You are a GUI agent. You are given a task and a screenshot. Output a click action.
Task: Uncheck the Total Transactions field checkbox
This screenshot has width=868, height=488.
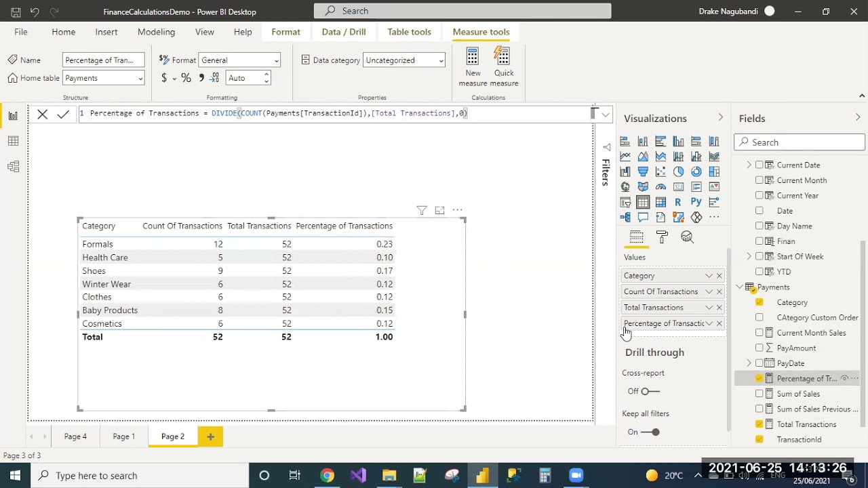point(759,424)
